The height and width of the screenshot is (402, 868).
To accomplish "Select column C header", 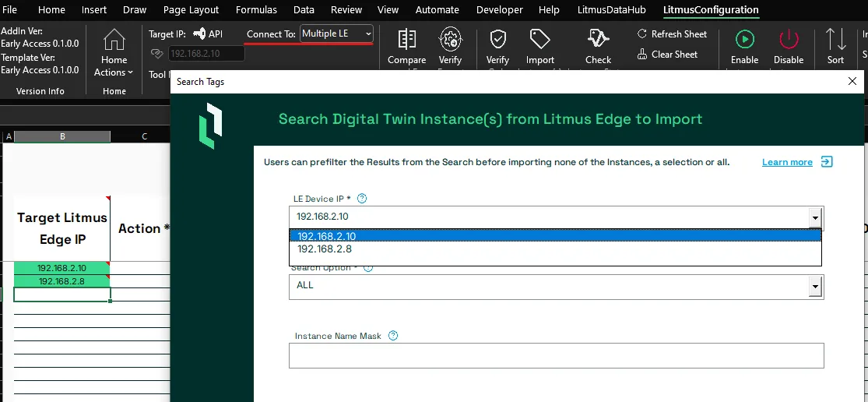I will click(144, 136).
